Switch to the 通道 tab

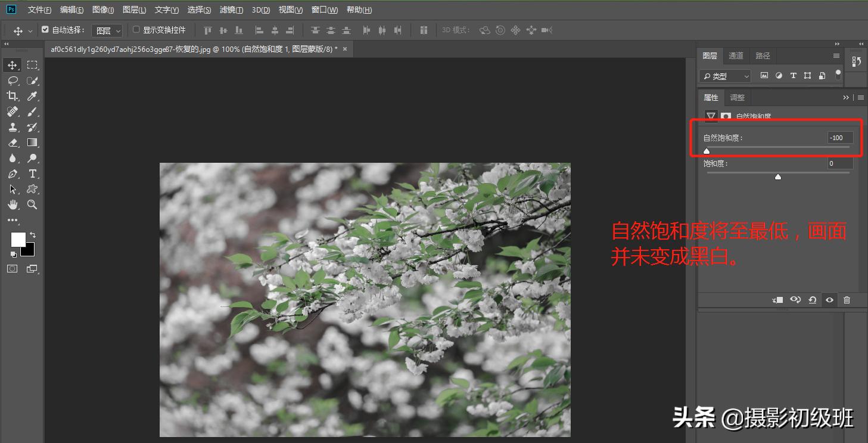coord(736,55)
